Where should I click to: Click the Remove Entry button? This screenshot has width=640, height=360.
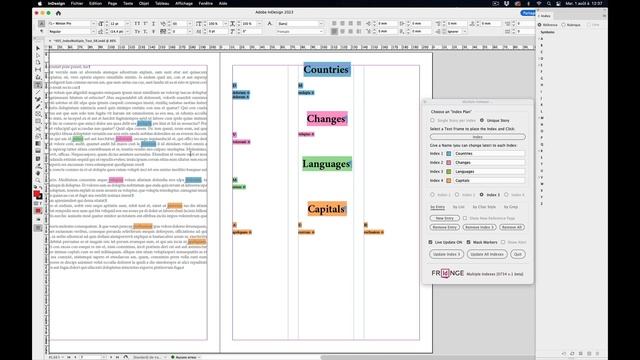point(444,227)
